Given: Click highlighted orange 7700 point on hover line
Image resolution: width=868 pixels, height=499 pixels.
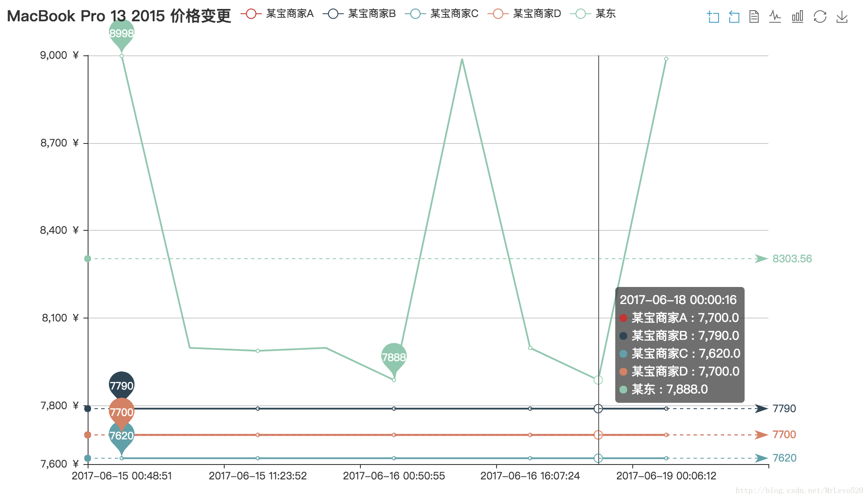Looking at the screenshot, I should pos(598,435).
